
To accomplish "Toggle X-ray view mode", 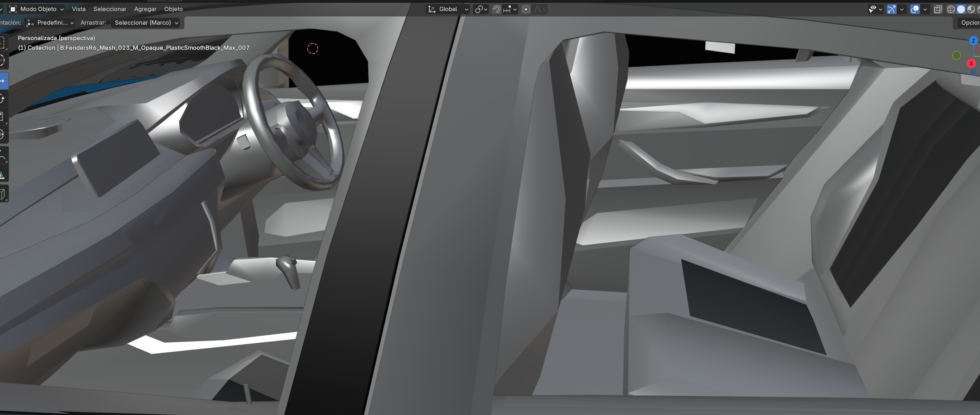I will coord(938,9).
